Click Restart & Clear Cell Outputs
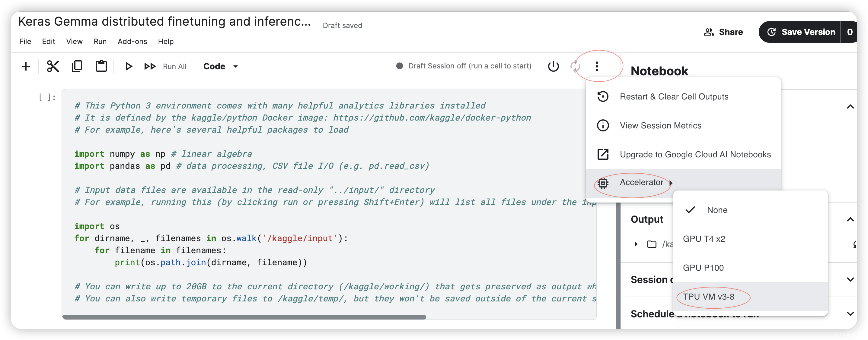 (x=674, y=97)
